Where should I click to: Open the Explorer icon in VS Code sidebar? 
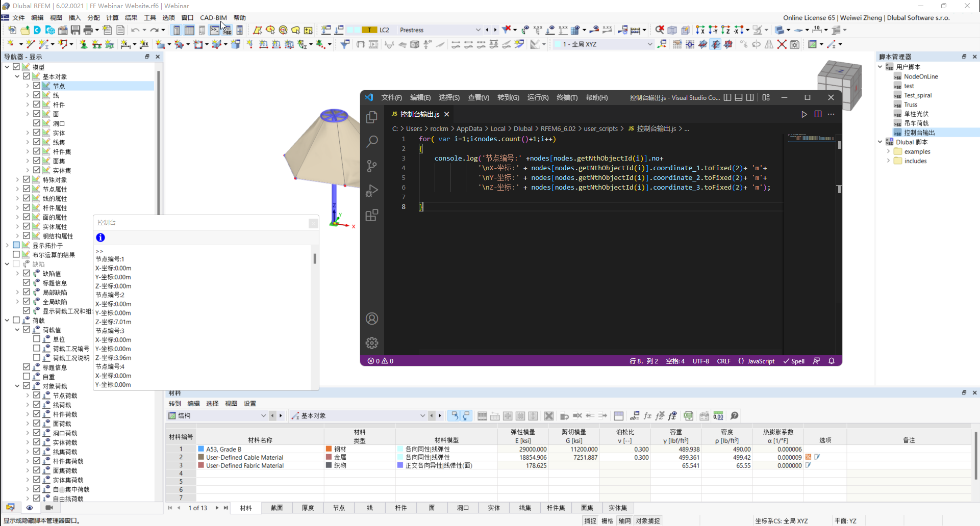click(x=372, y=117)
